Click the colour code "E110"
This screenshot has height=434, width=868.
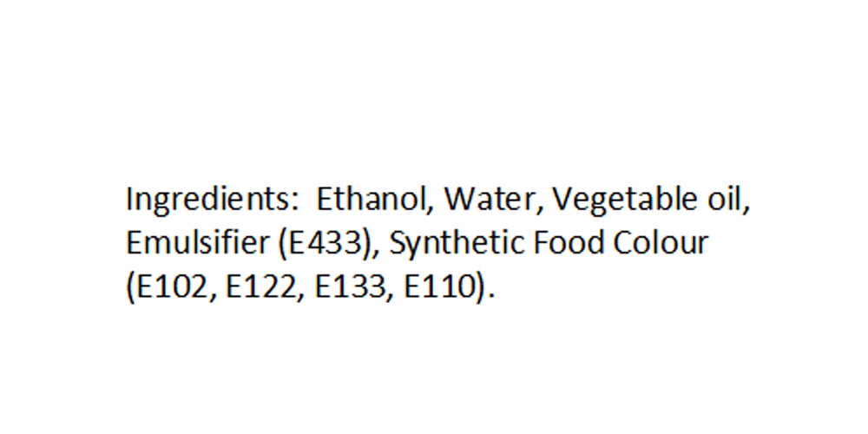pyautogui.click(x=439, y=288)
